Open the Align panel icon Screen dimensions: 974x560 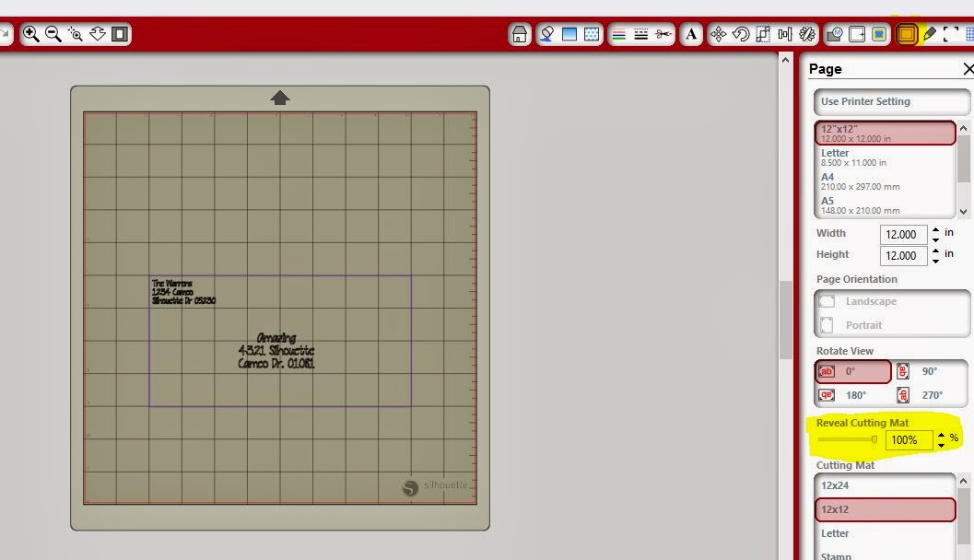(785, 34)
